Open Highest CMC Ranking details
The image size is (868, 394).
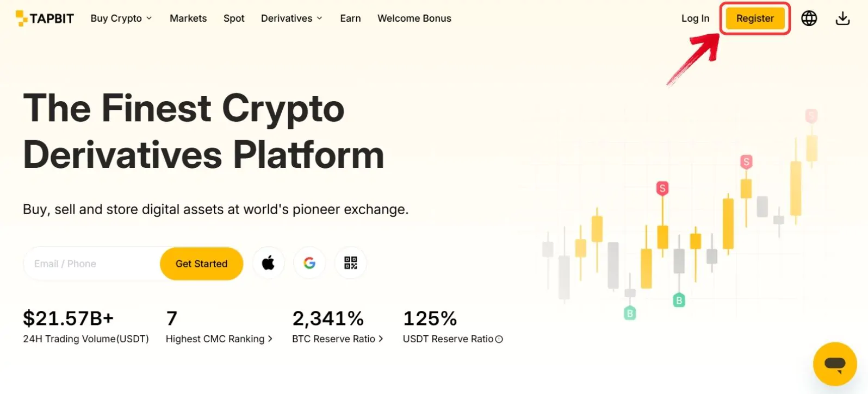(219, 339)
